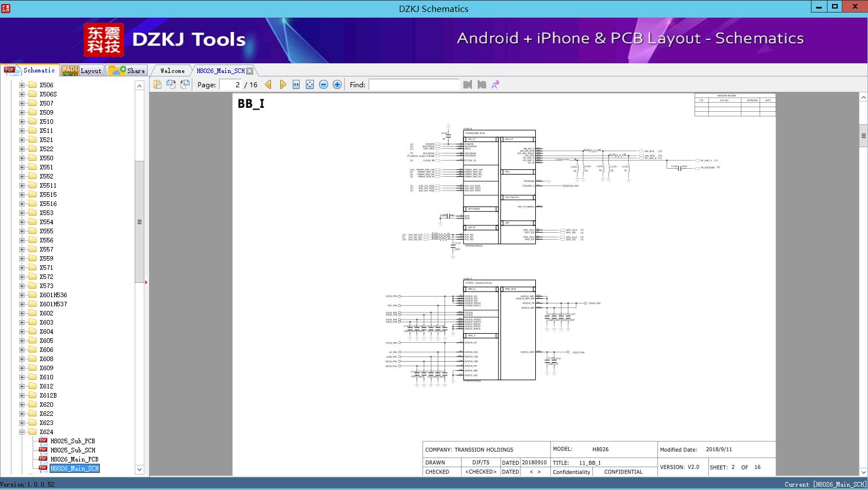Zoom in with the plus icon
This screenshot has height=490, width=868.
coord(337,84)
